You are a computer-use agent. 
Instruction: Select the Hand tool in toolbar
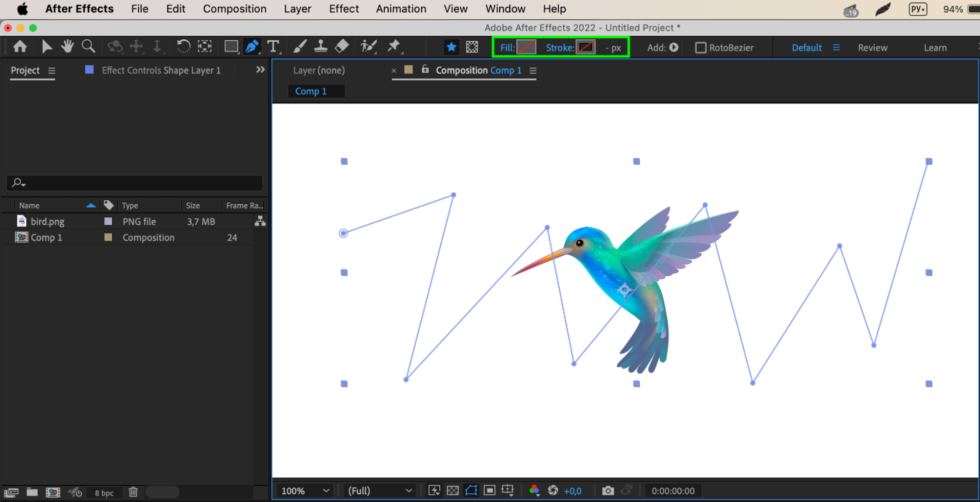(67, 47)
